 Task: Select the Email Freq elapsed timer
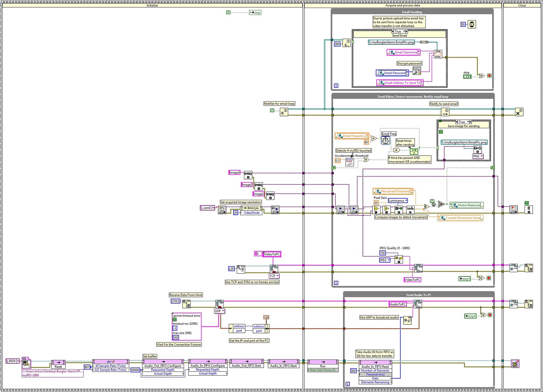point(386,140)
